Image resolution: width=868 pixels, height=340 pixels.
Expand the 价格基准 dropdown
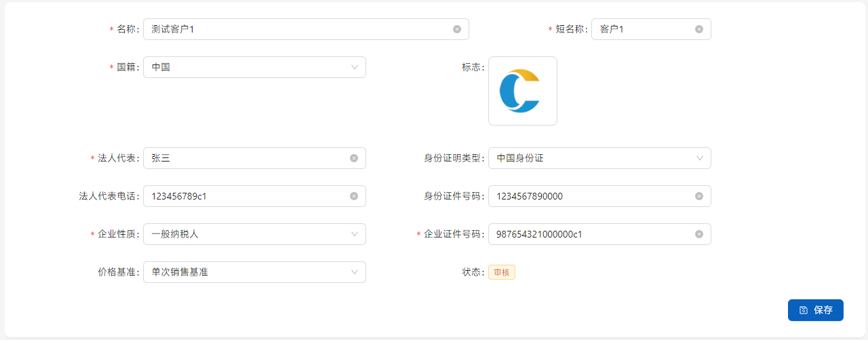tap(254, 272)
